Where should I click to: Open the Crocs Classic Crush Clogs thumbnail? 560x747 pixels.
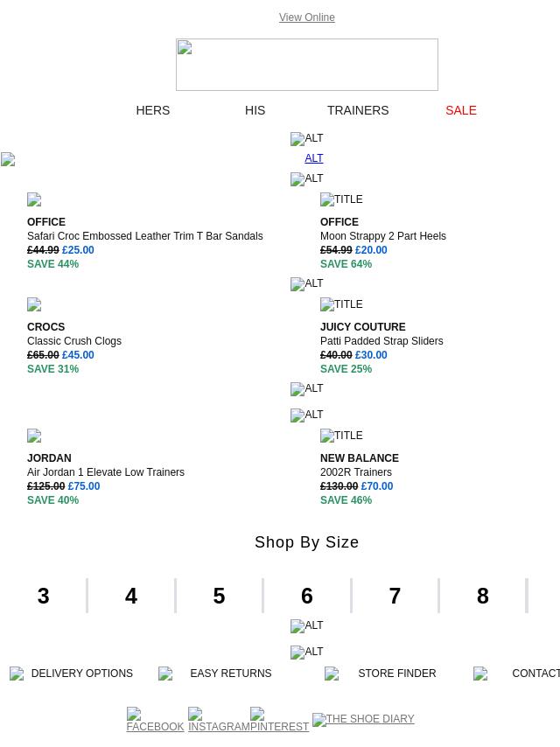point(34,305)
